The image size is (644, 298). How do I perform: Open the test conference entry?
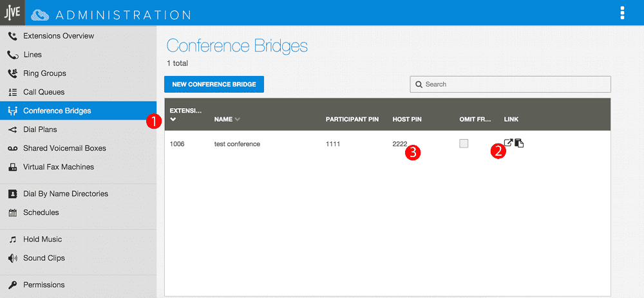(237, 144)
